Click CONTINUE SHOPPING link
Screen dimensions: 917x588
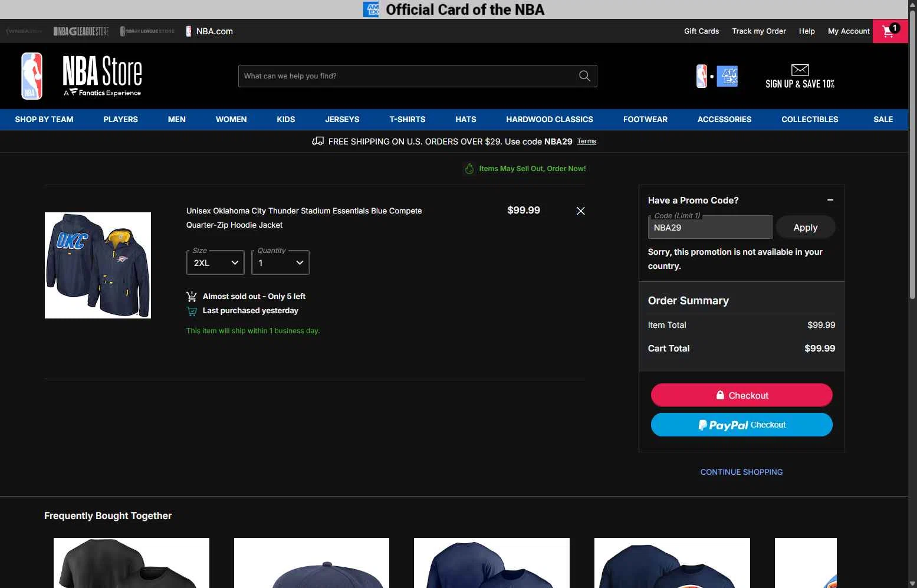741,472
